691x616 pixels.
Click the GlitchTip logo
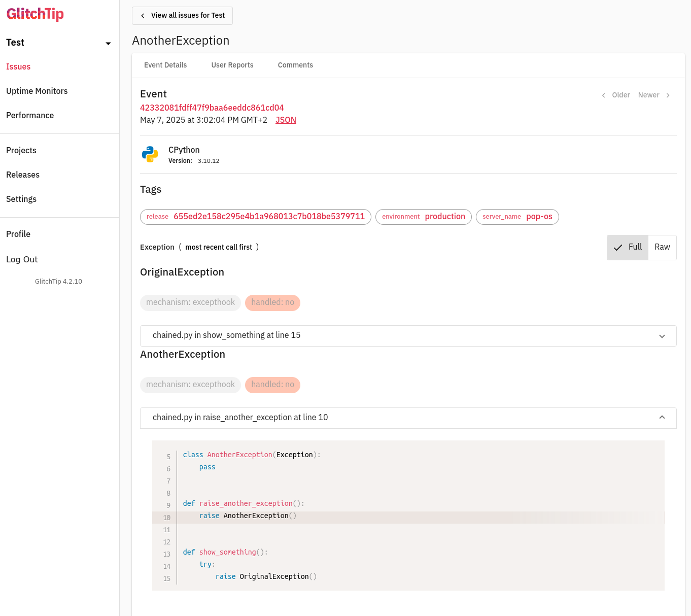[x=35, y=14]
